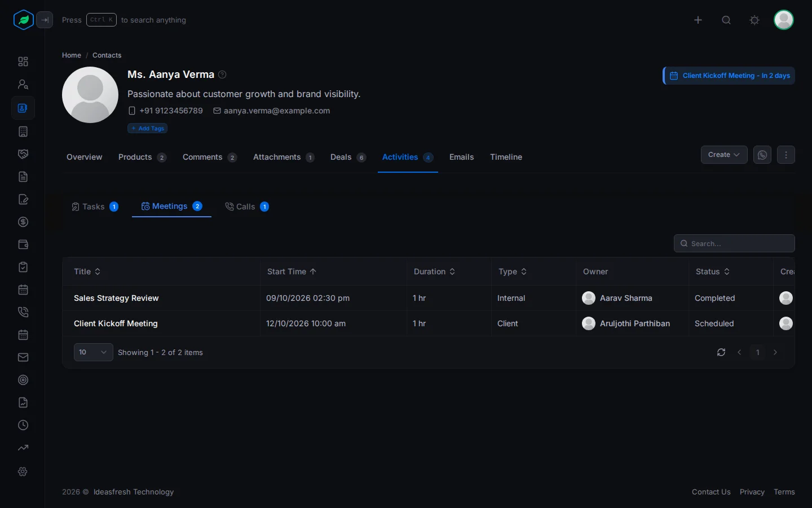
Task: Open the clipboard checkmark icon in sidebar
Action: (x=23, y=267)
